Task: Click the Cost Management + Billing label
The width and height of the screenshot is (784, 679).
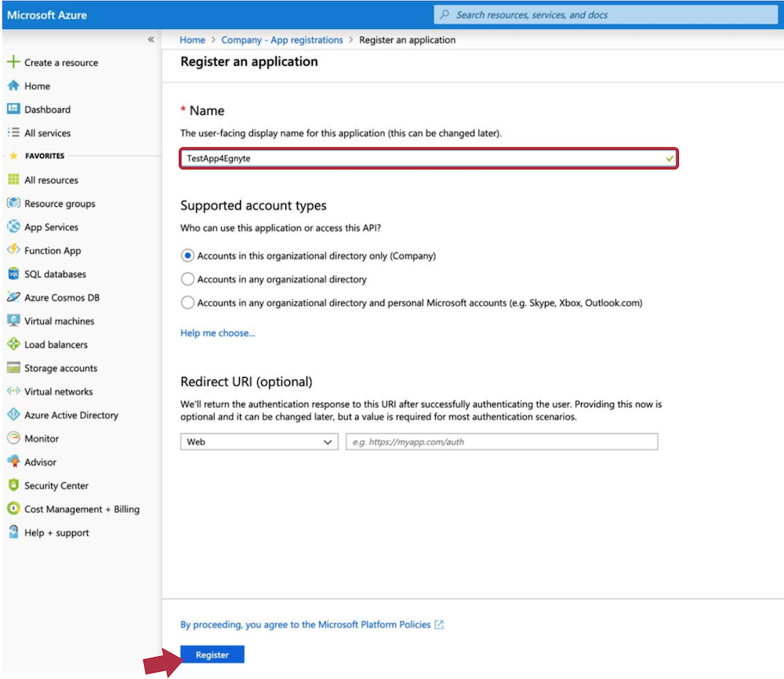Action: 82,509
